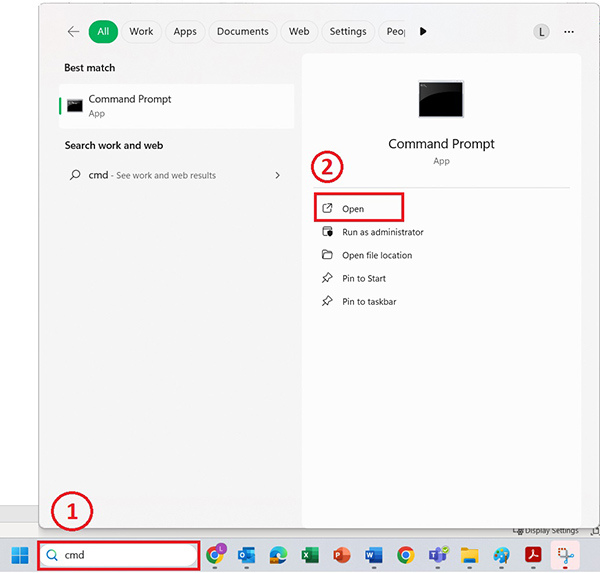600x573 pixels.
Task: Open Word from the taskbar
Action: [x=373, y=555]
